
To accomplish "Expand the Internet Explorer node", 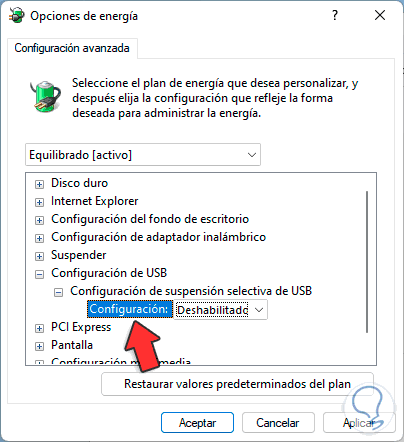I will (x=39, y=202).
